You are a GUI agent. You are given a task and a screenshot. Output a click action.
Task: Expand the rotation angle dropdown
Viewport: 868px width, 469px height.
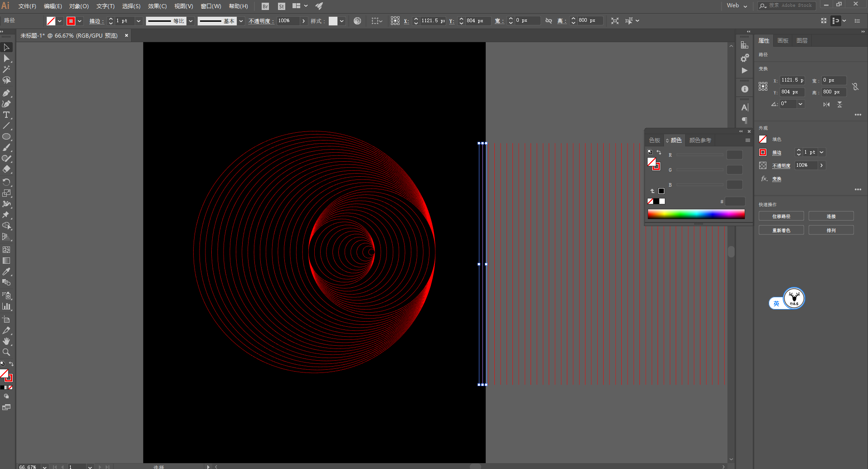coord(800,104)
